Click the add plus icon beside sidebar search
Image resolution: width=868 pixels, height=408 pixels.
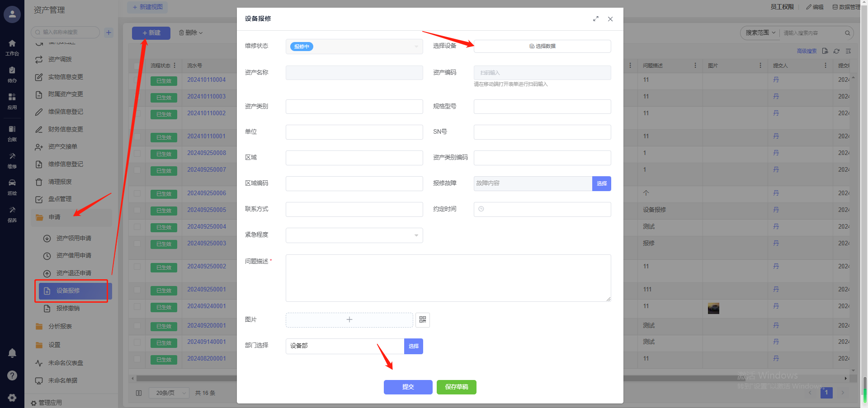[x=108, y=33]
